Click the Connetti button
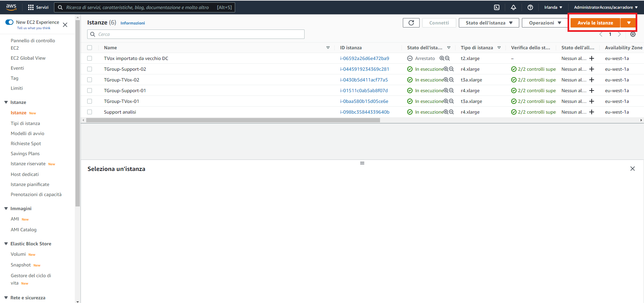This screenshot has height=303, width=644. tap(439, 23)
